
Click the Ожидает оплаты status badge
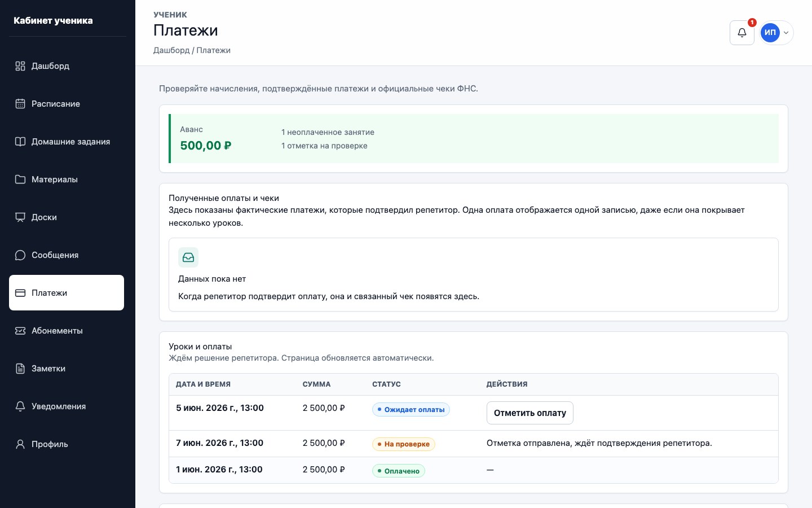[411, 410]
